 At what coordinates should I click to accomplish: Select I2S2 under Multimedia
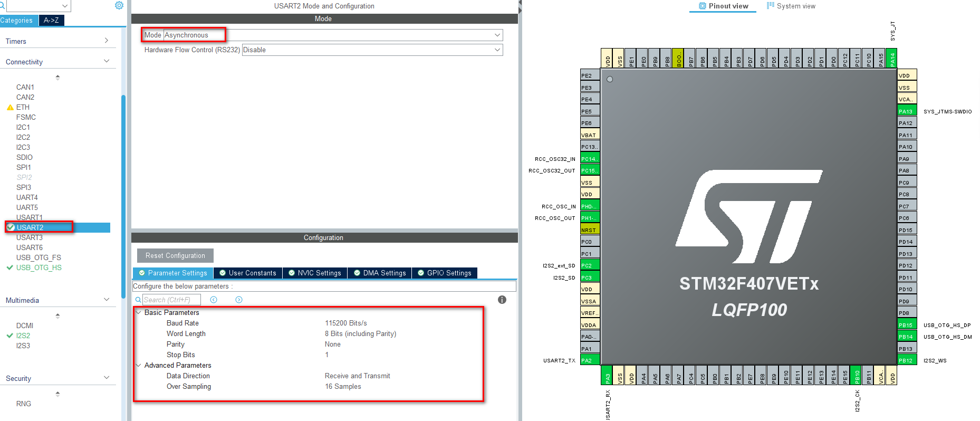pos(23,336)
